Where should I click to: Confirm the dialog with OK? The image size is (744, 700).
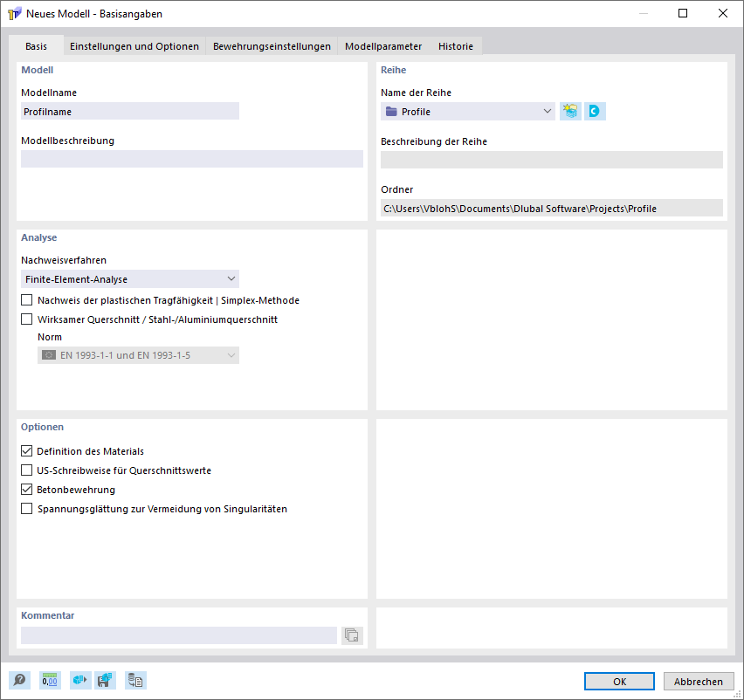click(619, 681)
